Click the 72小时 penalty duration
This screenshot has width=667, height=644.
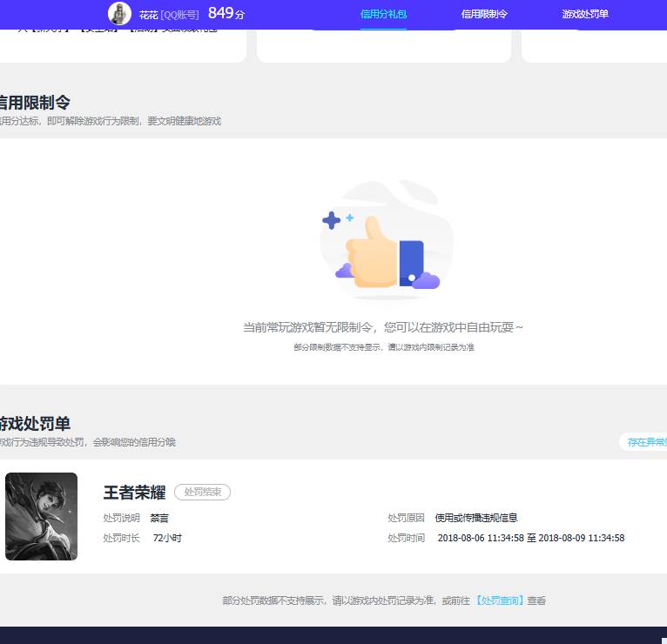[167, 538]
